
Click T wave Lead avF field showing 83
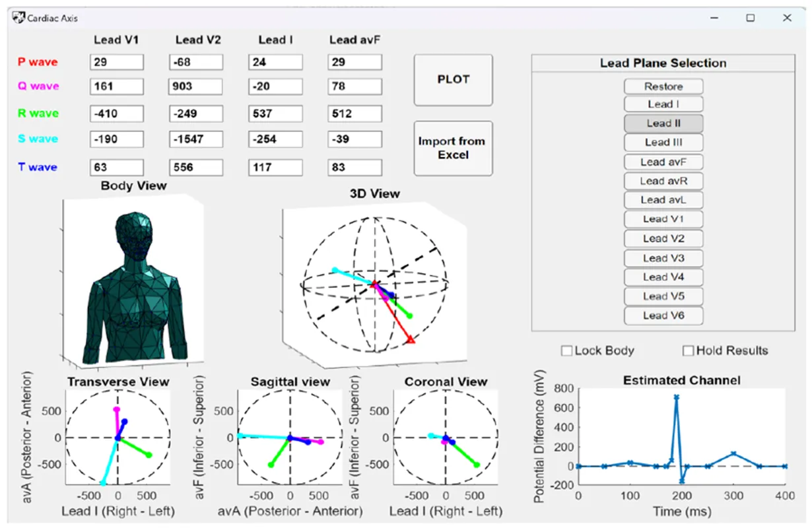pyautogui.click(x=355, y=167)
